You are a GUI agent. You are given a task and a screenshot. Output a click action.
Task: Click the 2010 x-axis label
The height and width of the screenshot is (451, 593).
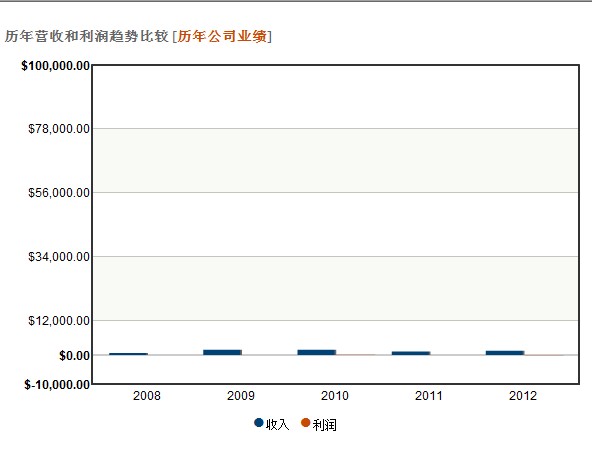(335, 396)
